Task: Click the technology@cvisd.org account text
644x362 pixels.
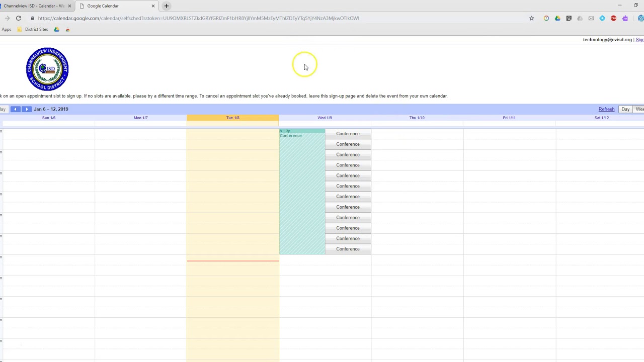Action: click(607, 40)
